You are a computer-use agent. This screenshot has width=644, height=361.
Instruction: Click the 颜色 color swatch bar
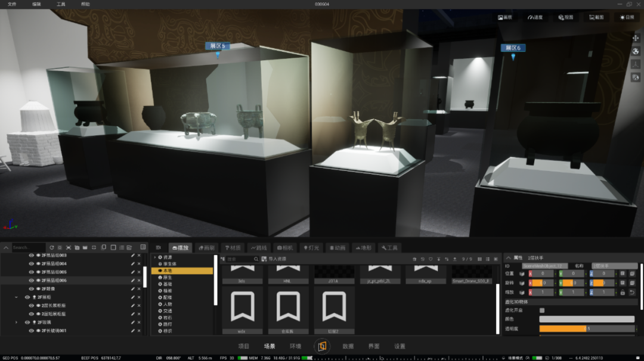[x=587, y=319]
